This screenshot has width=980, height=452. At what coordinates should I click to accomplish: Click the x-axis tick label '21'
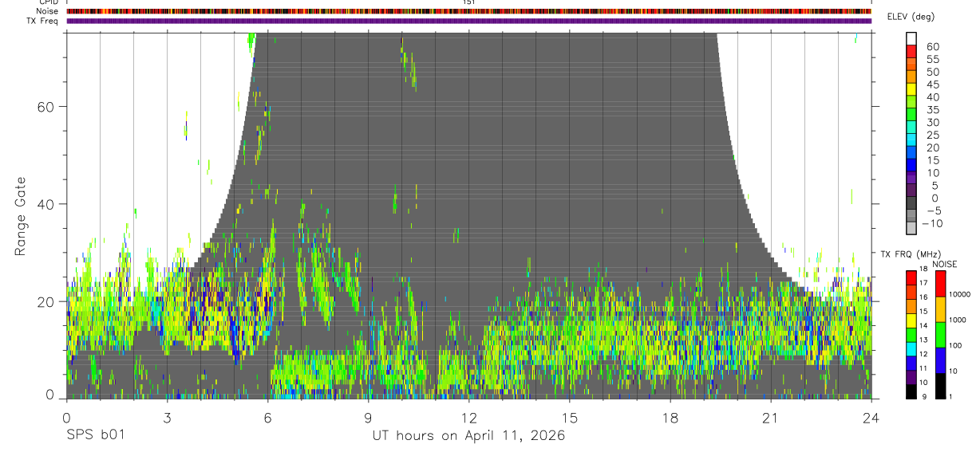(x=770, y=419)
